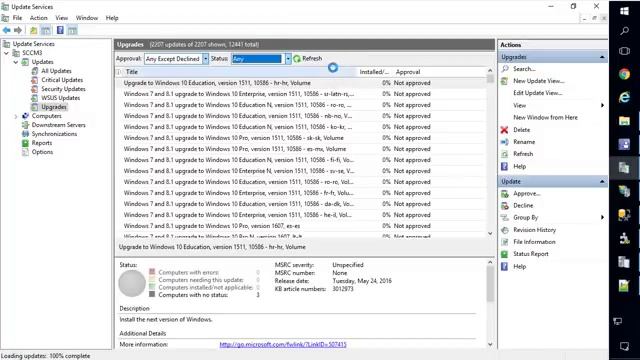640x360 pixels.
Task: Launch Internet Explorer from the taskbar
Action: click(x=624, y=97)
